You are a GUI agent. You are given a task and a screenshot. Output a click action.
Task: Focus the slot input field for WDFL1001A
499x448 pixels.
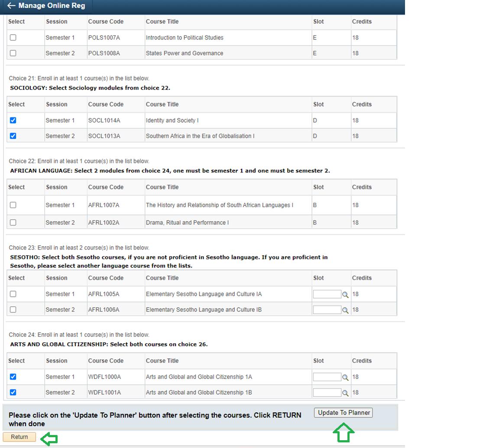point(327,392)
